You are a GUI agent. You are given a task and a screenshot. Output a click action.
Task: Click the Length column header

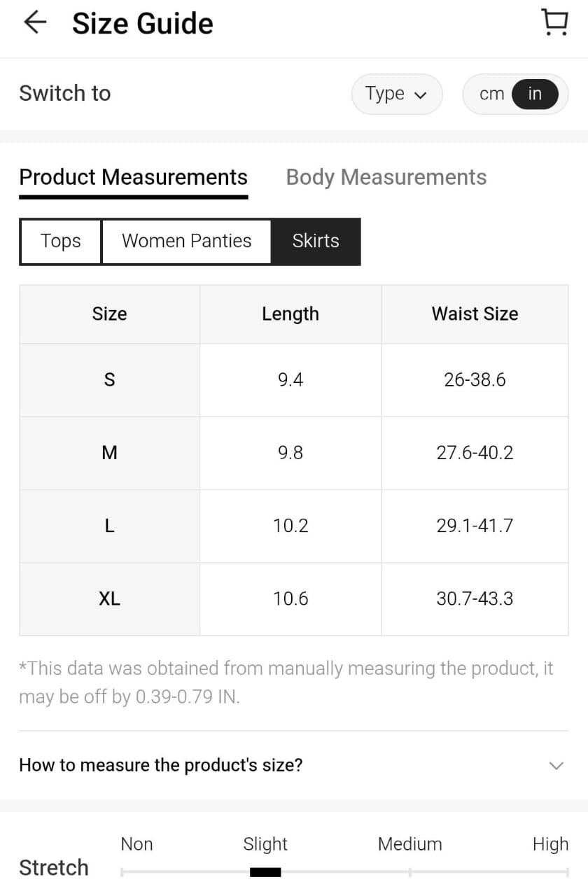pos(290,314)
